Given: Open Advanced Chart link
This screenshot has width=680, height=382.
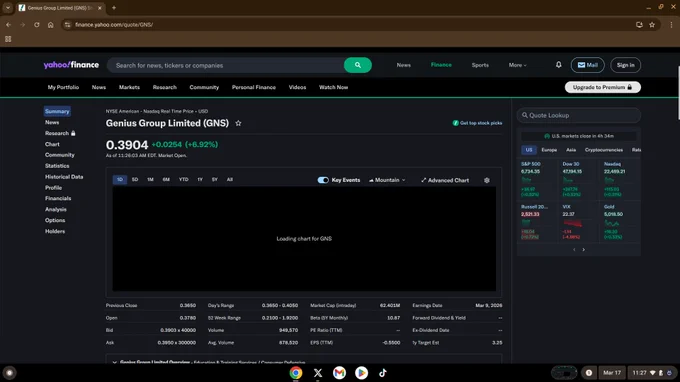Looking at the screenshot, I should 445,180.
